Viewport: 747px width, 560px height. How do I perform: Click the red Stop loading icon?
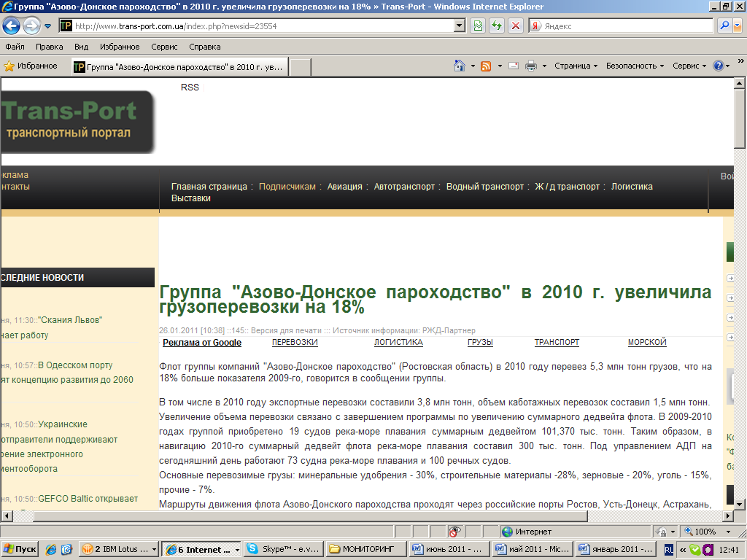tap(516, 26)
